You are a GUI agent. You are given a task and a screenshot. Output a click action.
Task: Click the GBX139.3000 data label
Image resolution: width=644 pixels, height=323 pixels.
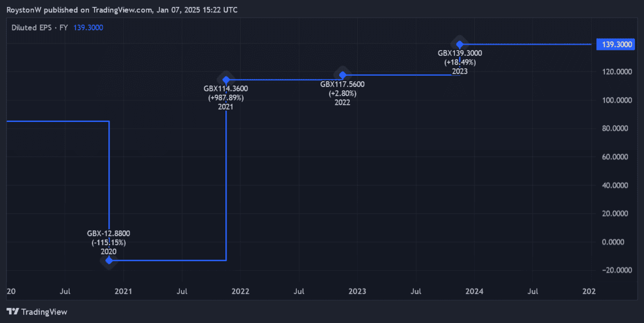click(x=460, y=53)
